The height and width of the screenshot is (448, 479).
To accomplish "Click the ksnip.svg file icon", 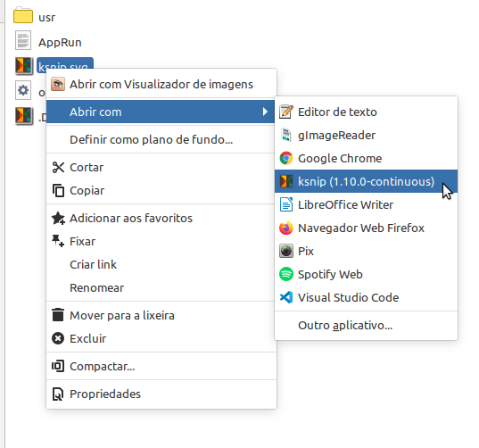I will pos(23,65).
